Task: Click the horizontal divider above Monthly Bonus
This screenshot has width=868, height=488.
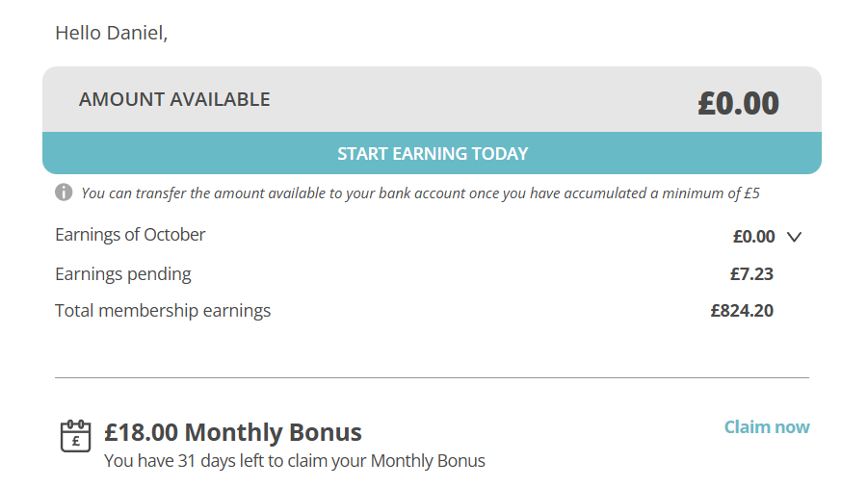Action: (432, 378)
